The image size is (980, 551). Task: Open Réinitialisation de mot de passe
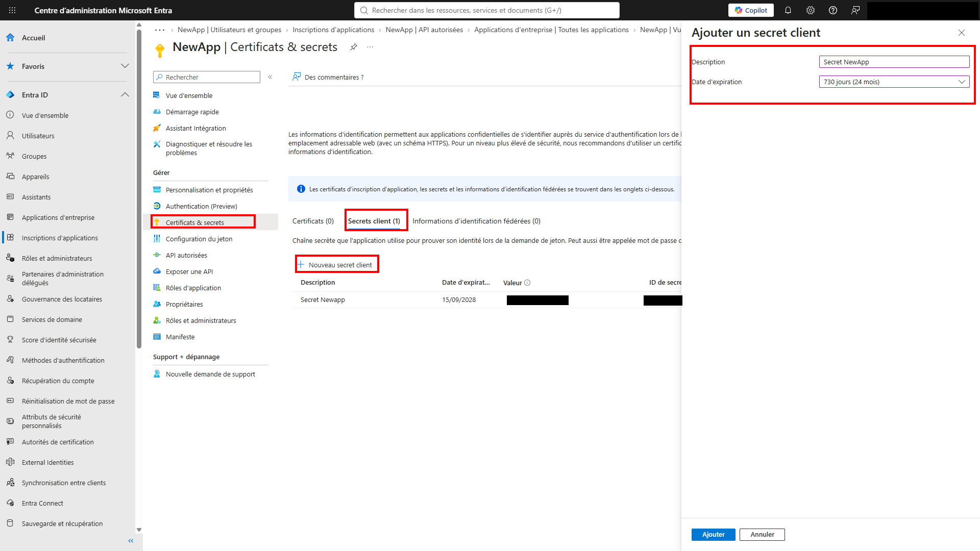68,401
